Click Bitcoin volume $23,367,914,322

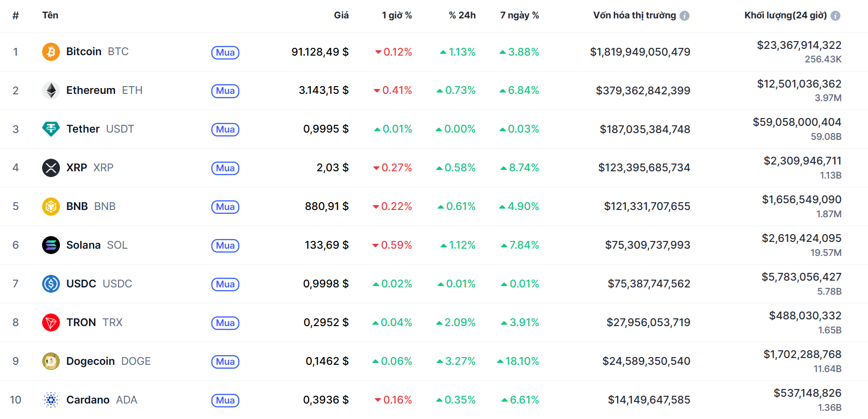pyautogui.click(x=799, y=45)
